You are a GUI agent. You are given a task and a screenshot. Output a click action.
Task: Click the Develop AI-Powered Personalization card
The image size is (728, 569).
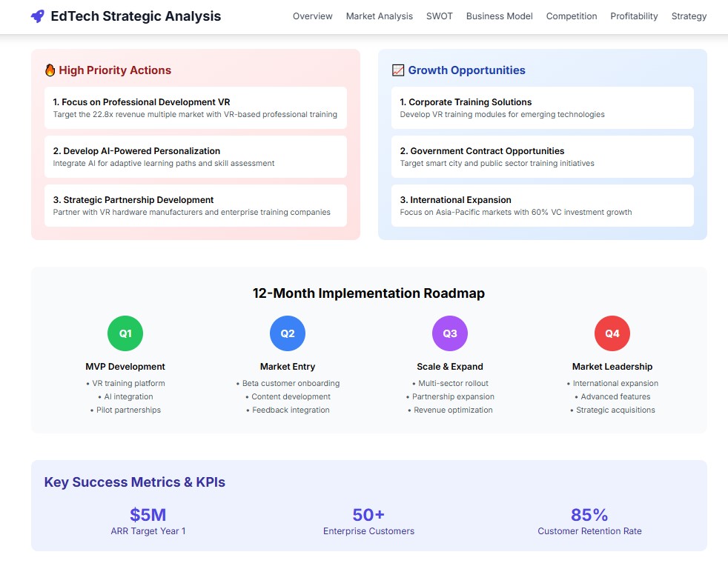[x=195, y=157]
